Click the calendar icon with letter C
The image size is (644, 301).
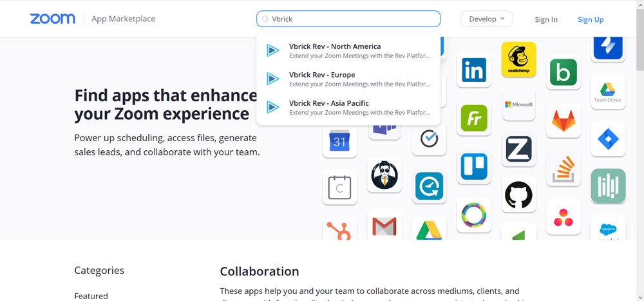click(x=339, y=188)
